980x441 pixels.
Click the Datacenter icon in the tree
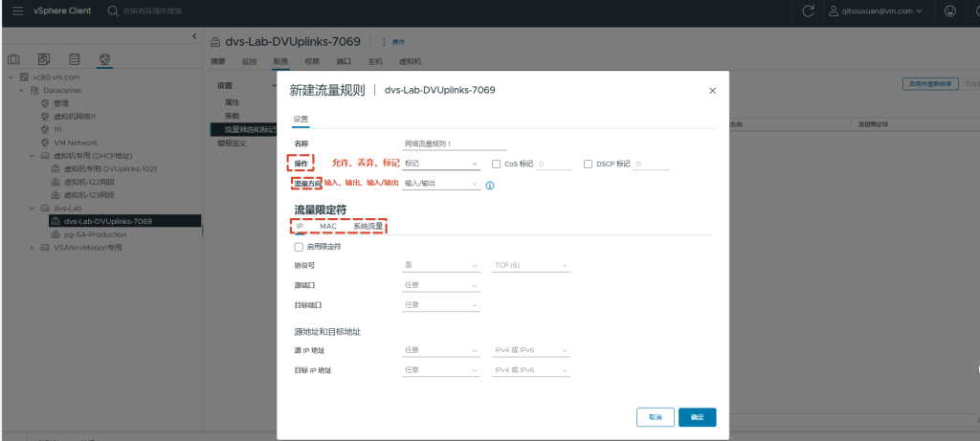coord(35,90)
